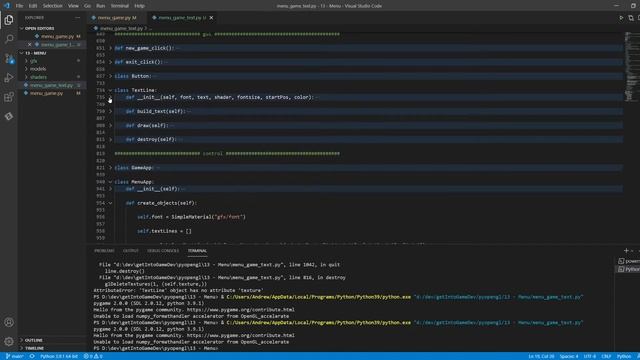The image size is (640, 360).
Task: Select the Python terminal entry
Action: [x=629, y=269]
